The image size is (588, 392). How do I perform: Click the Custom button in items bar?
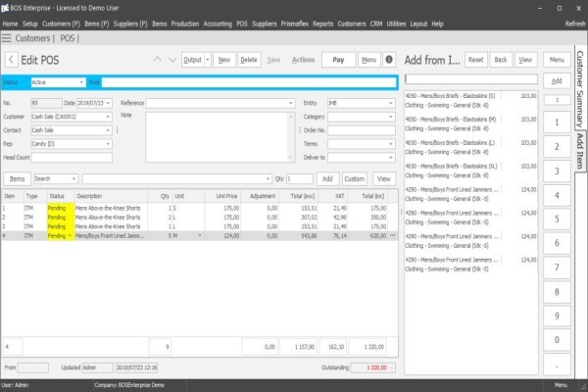click(x=355, y=179)
